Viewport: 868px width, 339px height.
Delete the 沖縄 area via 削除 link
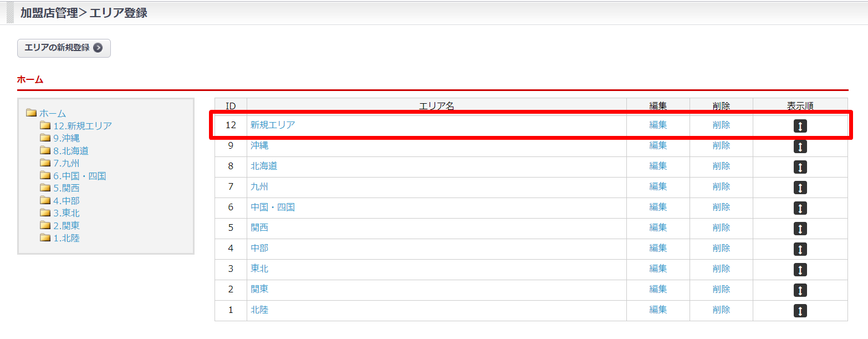(721, 145)
